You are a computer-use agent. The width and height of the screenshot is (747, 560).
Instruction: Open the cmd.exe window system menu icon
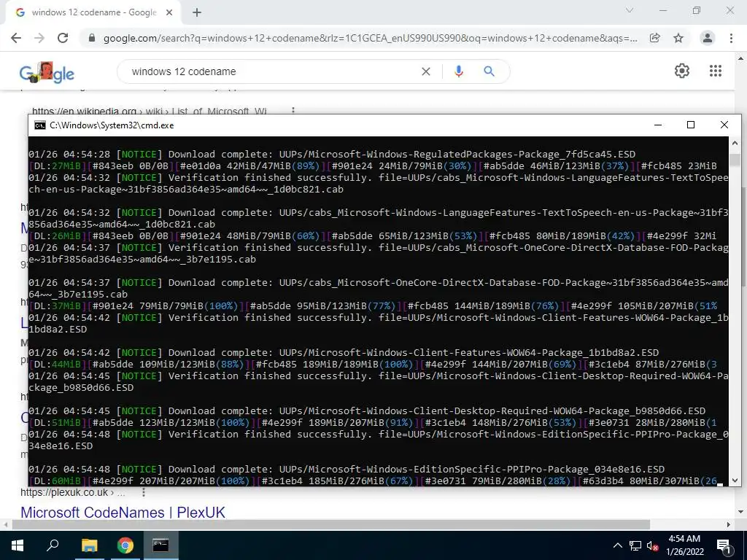[x=40, y=125]
